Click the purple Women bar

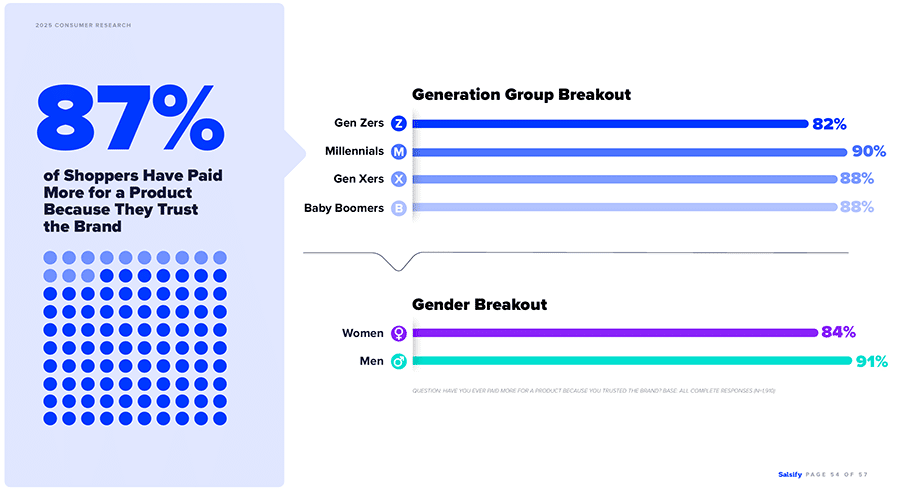tap(612, 333)
